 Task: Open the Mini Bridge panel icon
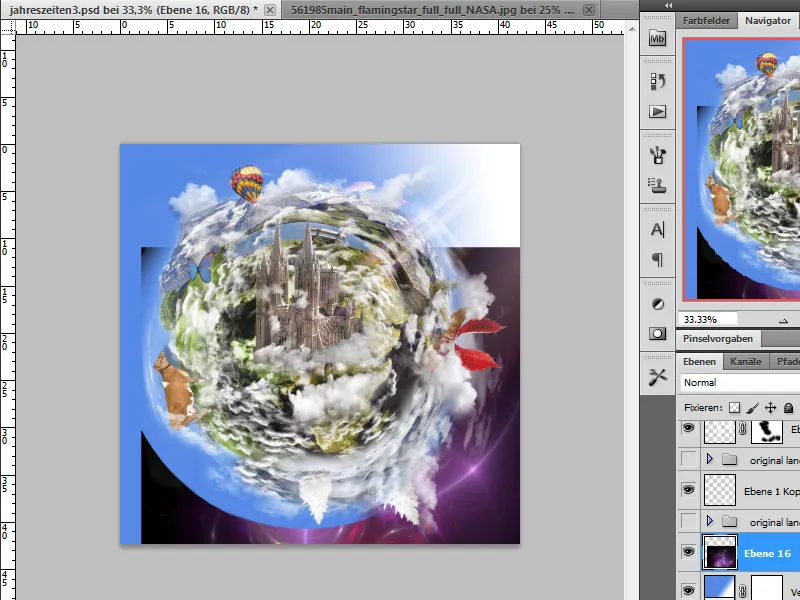[657, 38]
